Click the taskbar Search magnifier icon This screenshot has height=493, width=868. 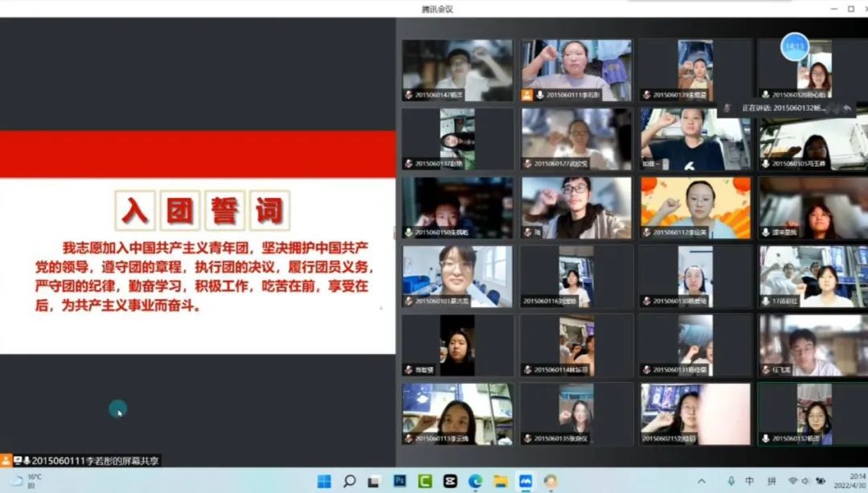350,481
